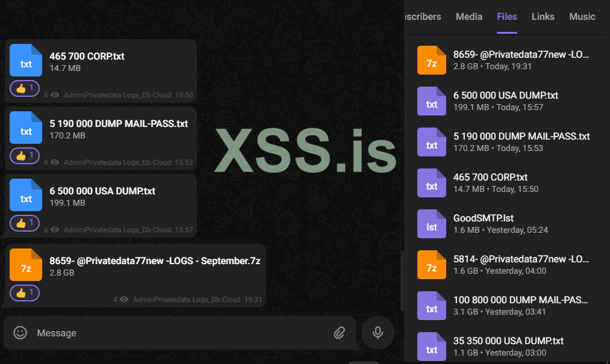Click the 15:50 timestamp on CORP message
This screenshot has height=364, width=610.
coord(184,95)
